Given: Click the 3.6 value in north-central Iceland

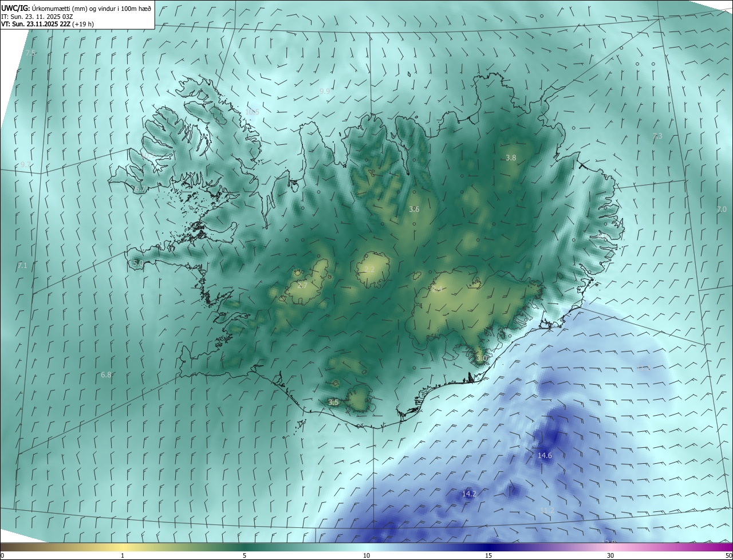Looking at the screenshot, I should (414, 210).
